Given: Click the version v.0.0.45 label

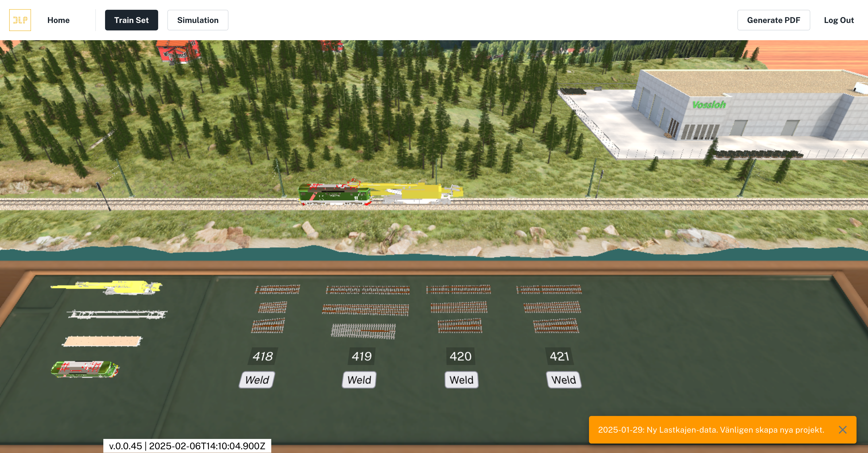Looking at the screenshot, I should pos(187,446).
